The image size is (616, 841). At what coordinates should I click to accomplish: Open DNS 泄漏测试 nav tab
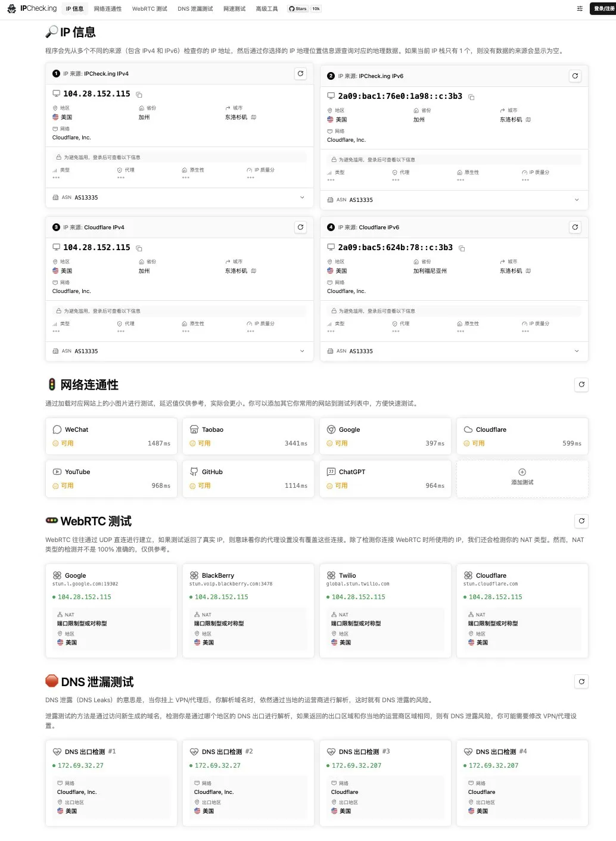195,9
